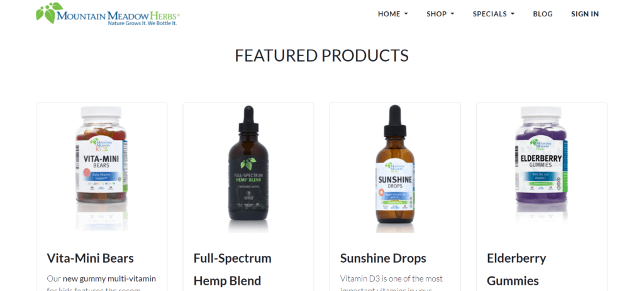644x291 pixels.
Task: Click the caret arrow beside HOME
Action: 406,14
